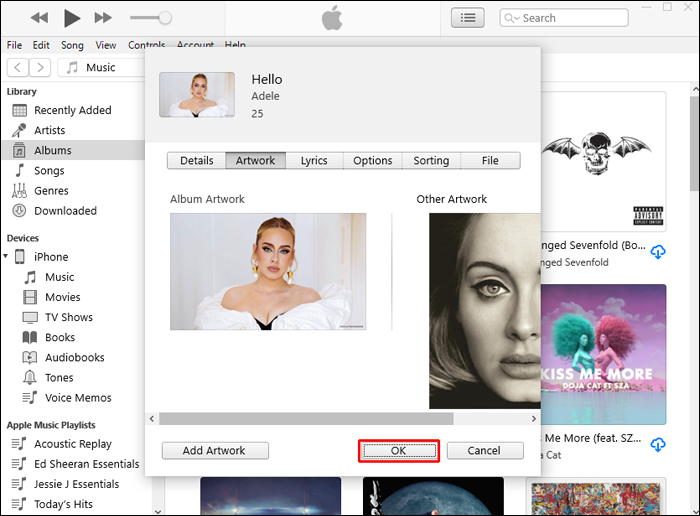The image size is (700, 516).
Task: Download Kiss Me More cloud icon
Action: point(658,445)
